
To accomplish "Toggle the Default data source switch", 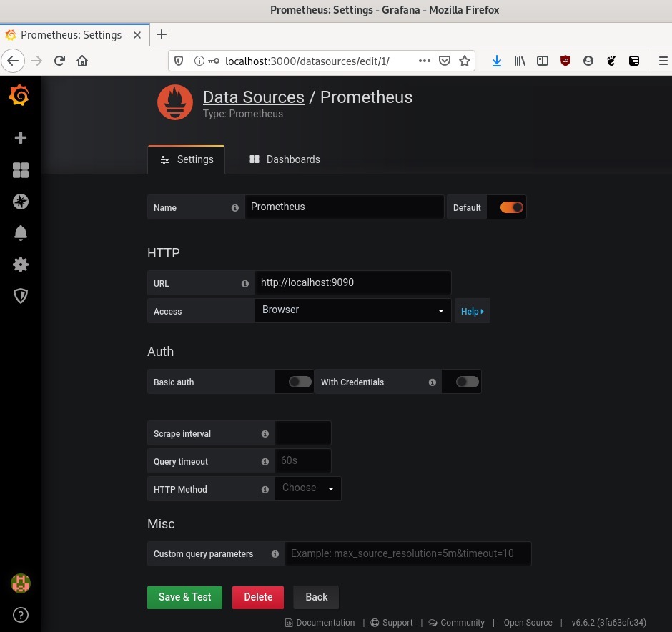I will [511, 207].
